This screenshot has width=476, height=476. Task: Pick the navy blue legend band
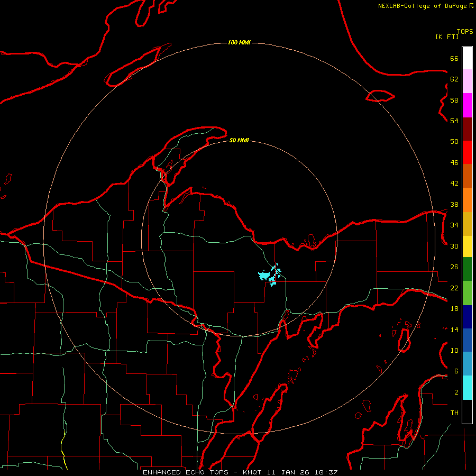(467, 317)
